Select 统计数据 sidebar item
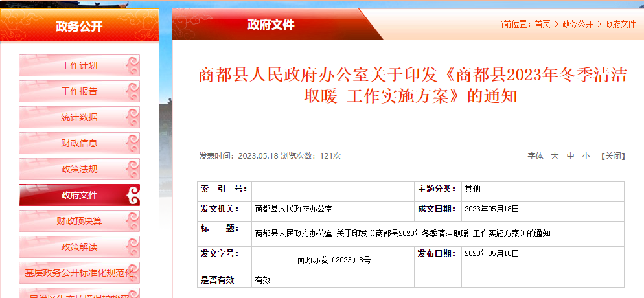This screenshot has width=644, height=298. pos(79,117)
